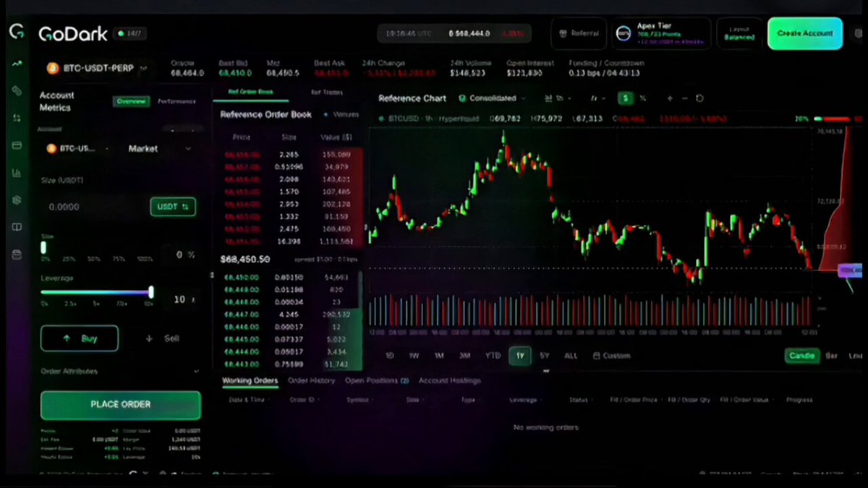Screen dimensions: 868x488
Task: Click the 5x mark on the Leverage slider
Action: coord(96,303)
